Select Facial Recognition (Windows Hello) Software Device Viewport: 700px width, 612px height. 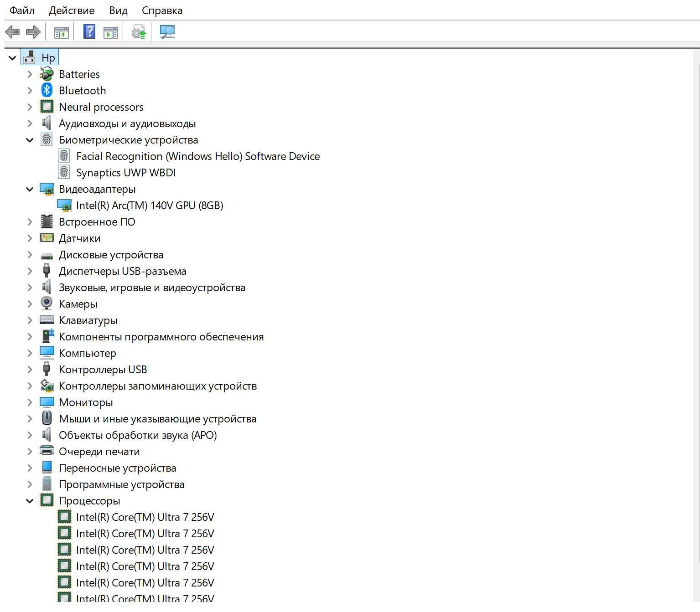pos(198,156)
